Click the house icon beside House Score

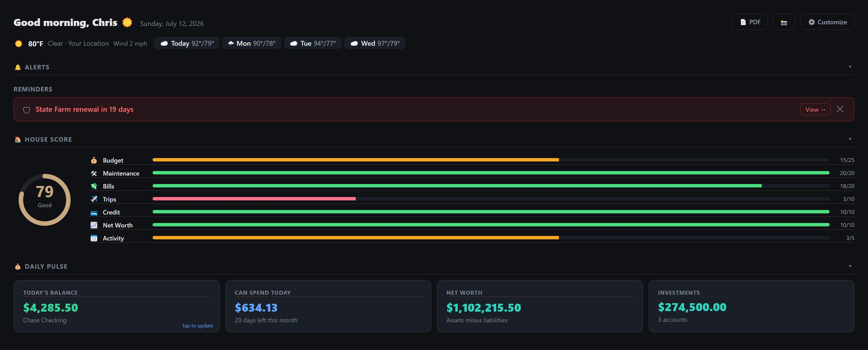pyautogui.click(x=18, y=139)
